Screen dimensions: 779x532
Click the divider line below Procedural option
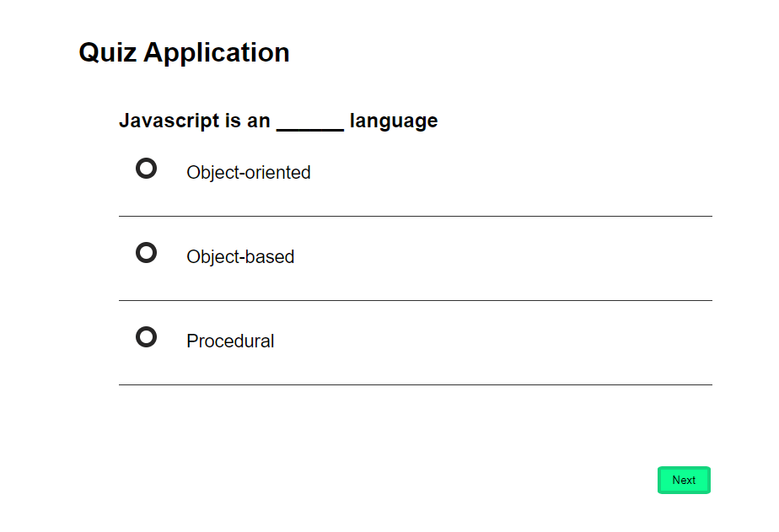[x=415, y=385]
